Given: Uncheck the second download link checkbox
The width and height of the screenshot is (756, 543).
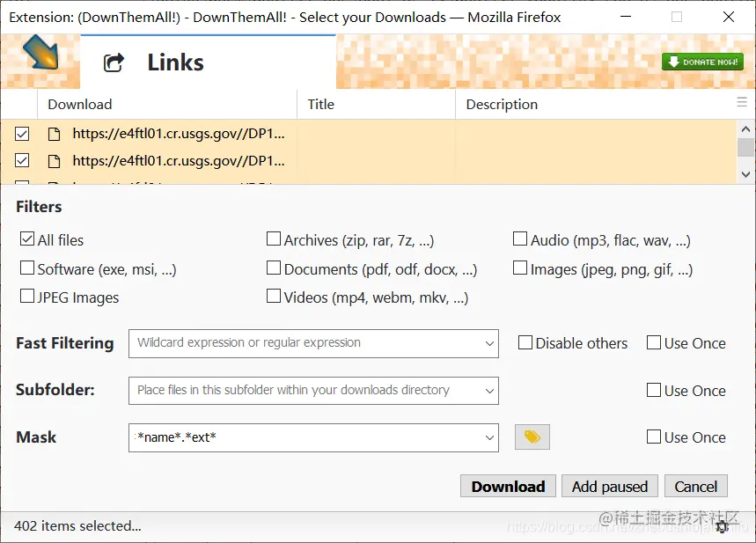Looking at the screenshot, I should click(x=22, y=160).
